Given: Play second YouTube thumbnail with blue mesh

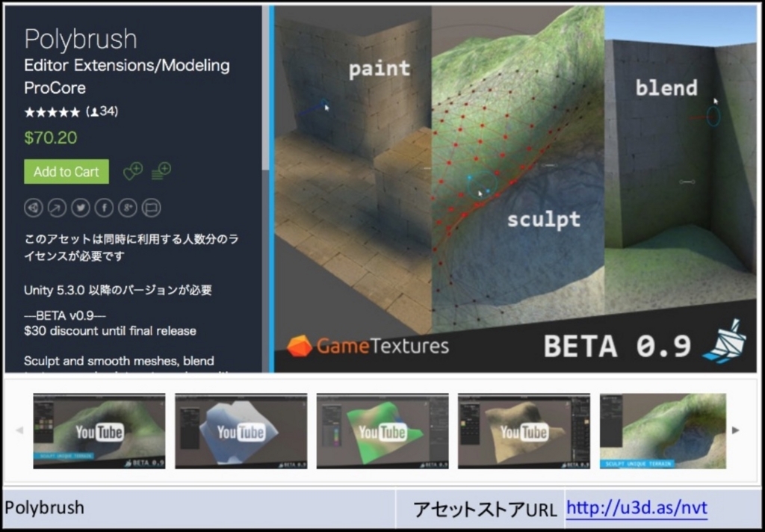Looking at the screenshot, I should 241,431.
